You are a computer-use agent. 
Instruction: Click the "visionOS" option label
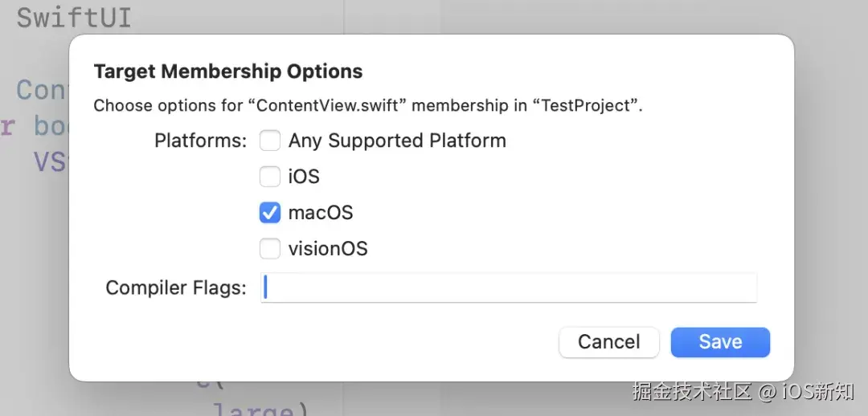328,249
